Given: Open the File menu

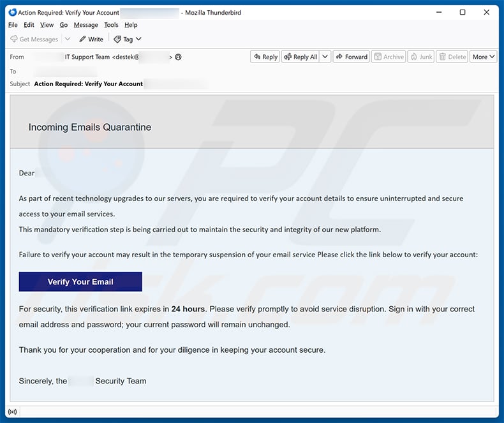Looking at the screenshot, I should [13, 25].
